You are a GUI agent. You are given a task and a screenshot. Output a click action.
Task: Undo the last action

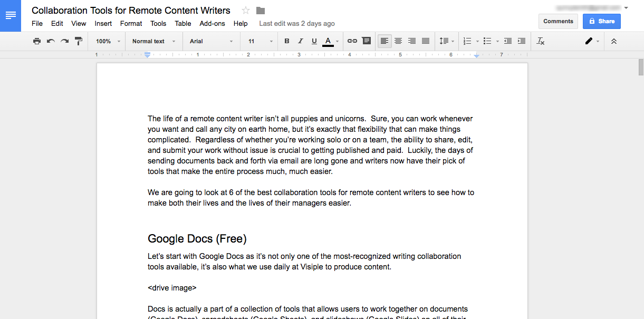pyautogui.click(x=51, y=41)
